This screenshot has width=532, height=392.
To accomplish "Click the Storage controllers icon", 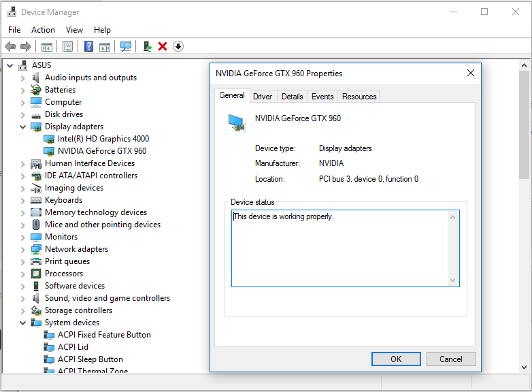I will coord(36,310).
